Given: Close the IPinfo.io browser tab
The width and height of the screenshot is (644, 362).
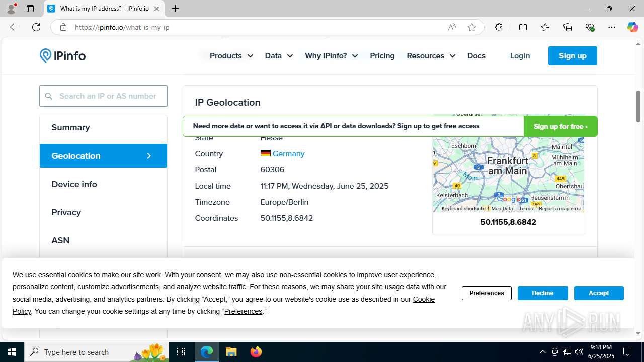Looking at the screenshot, I should [156, 9].
